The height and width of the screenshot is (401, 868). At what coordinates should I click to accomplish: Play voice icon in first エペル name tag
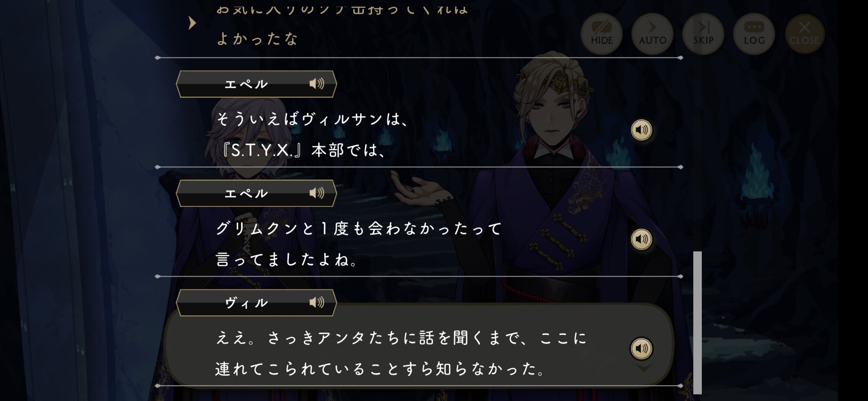coord(317,84)
